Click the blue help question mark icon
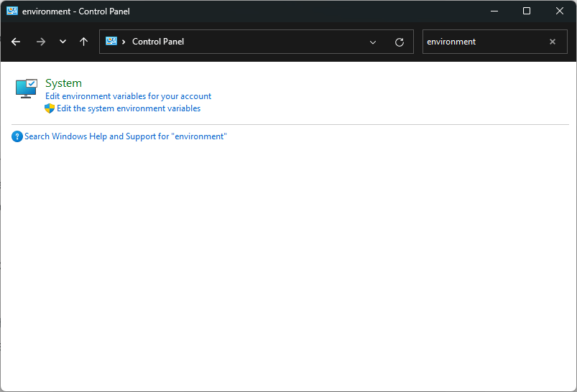The image size is (577, 392). tap(17, 136)
